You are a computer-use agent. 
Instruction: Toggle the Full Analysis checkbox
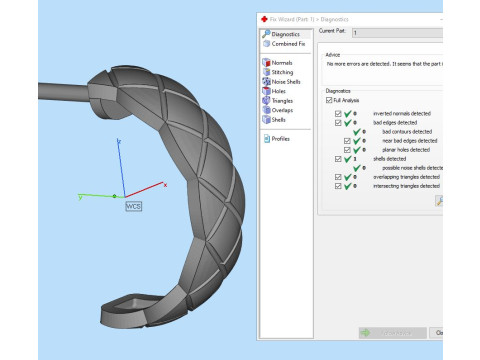(x=329, y=100)
